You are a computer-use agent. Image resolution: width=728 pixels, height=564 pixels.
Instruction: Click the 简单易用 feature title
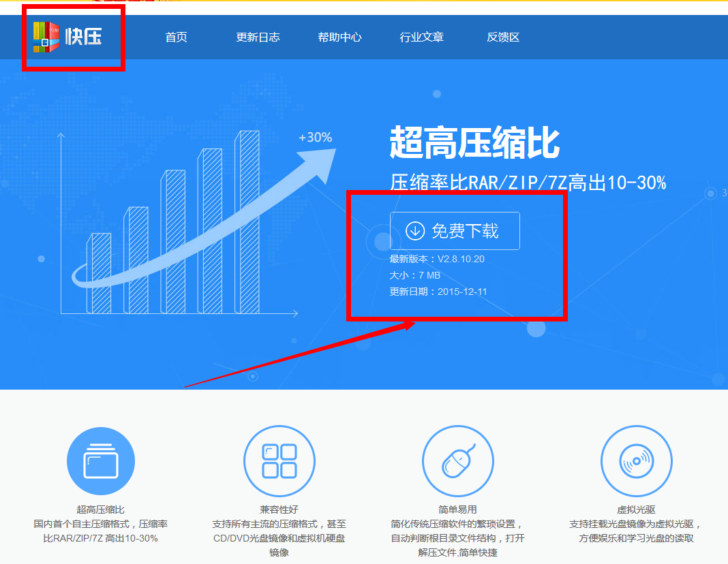coord(458,510)
